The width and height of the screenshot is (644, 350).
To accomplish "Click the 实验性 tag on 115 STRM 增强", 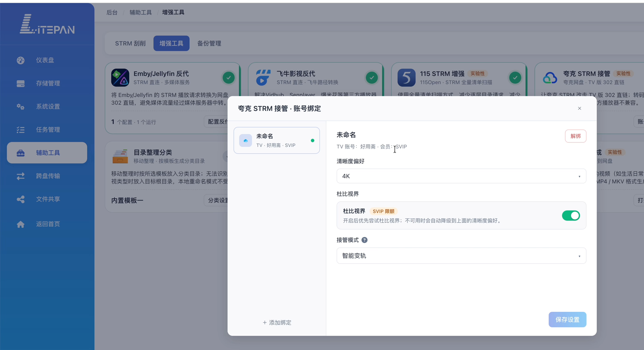I will [478, 74].
